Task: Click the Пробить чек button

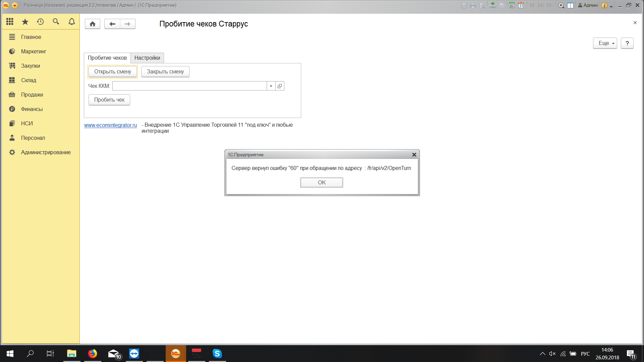Action: (x=109, y=100)
